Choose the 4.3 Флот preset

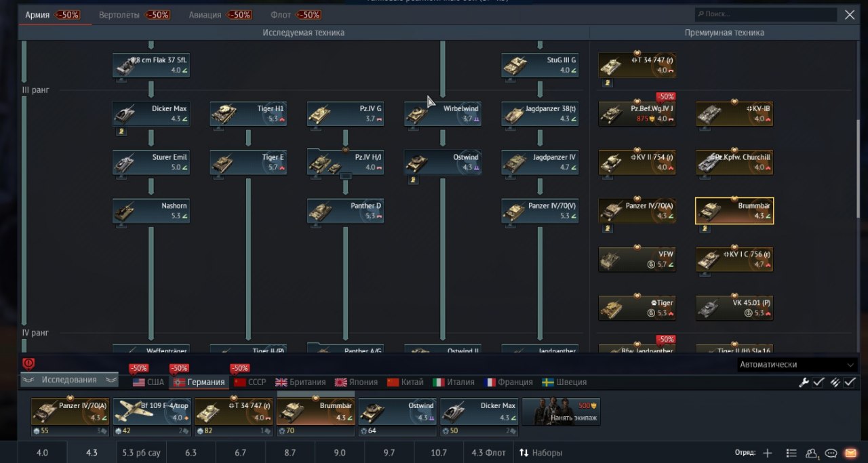488,453
